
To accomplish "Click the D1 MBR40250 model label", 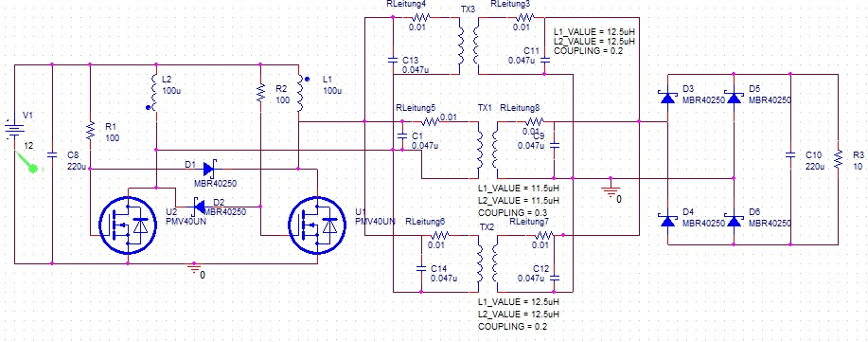I will [215, 183].
